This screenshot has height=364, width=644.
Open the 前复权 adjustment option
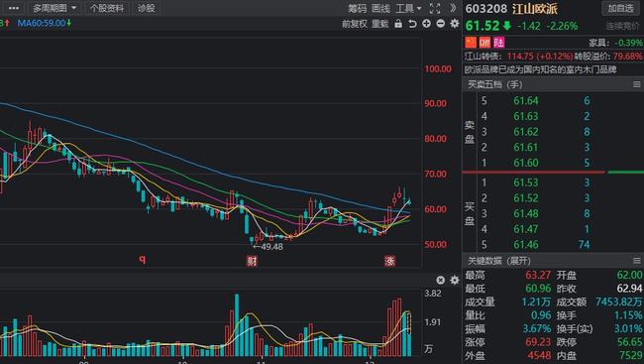pos(354,24)
